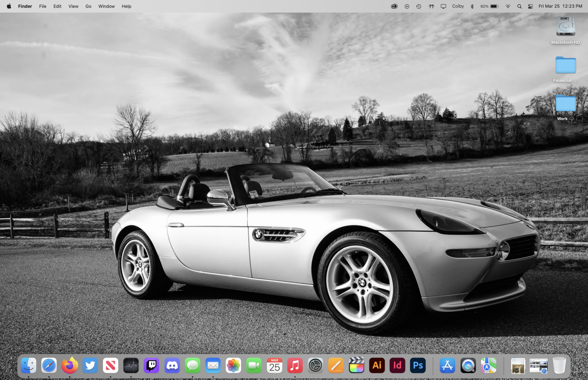Open Twitch from the Dock
Screen dimensions: 588x380
click(151, 366)
